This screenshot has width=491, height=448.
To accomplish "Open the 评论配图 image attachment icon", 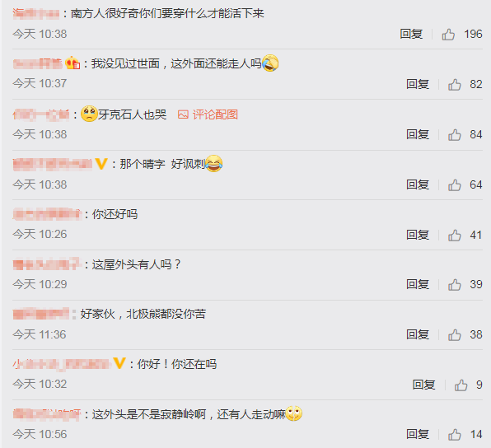I will click(x=183, y=114).
